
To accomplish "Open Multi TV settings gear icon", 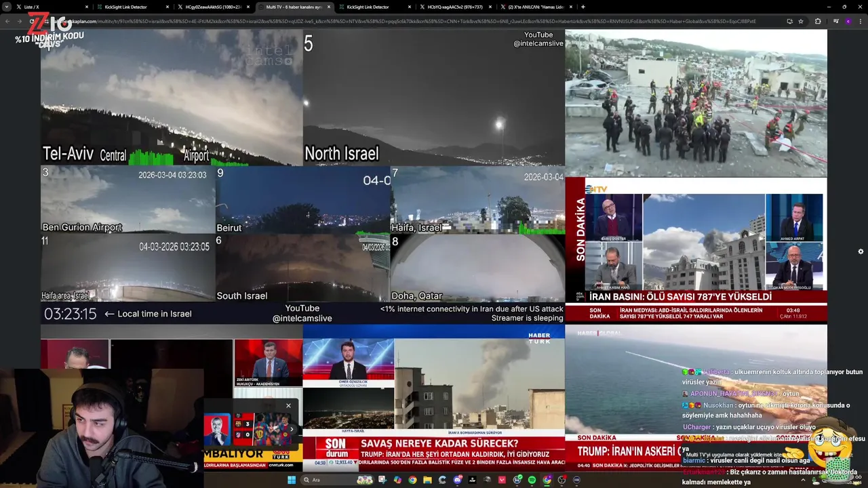I will [x=861, y=251].
